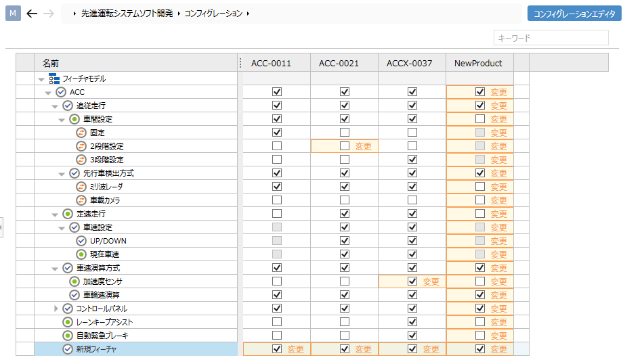Collapse the 車速設定 node
The height and width of the screenshot is (364, 623).
[x=62, y=228]
